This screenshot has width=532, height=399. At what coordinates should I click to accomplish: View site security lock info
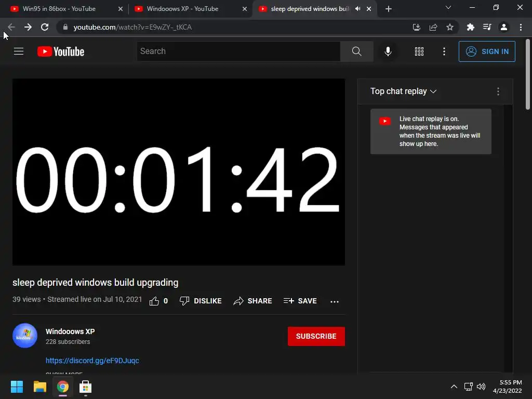coord(65,27)
